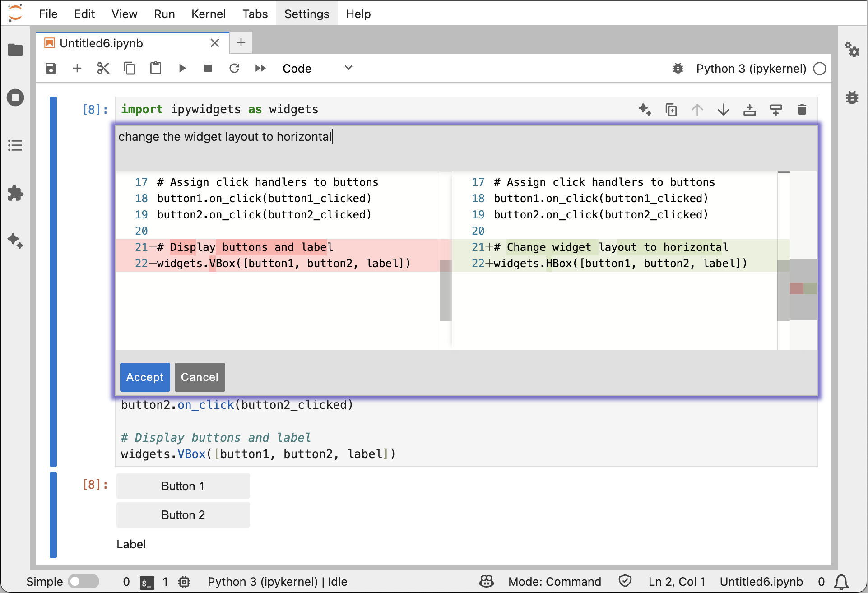868x593 pixels.
Task: Click the Ln 2, Col 1 status item
Action: [677, 582]
